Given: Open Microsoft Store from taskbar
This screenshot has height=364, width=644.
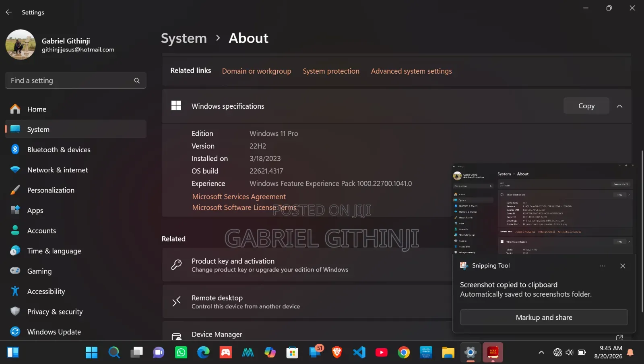Looking at the screenshot, I should pyautogui.click(x=292, y=353).
